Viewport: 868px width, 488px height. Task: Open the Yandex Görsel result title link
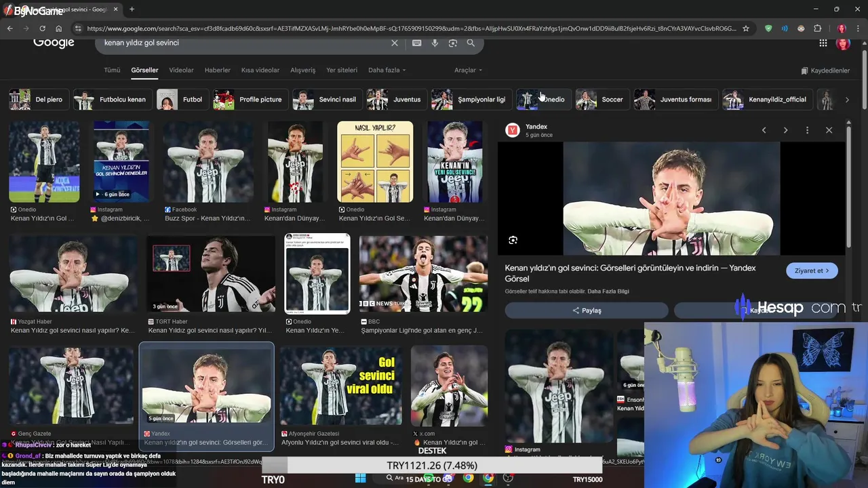(x=630, y=273)
